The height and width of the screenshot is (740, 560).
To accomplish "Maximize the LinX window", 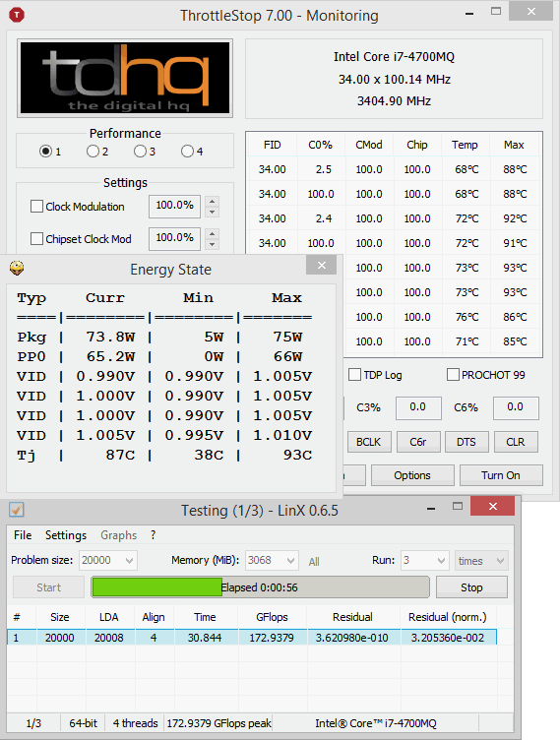I will (x=457, y=506).
